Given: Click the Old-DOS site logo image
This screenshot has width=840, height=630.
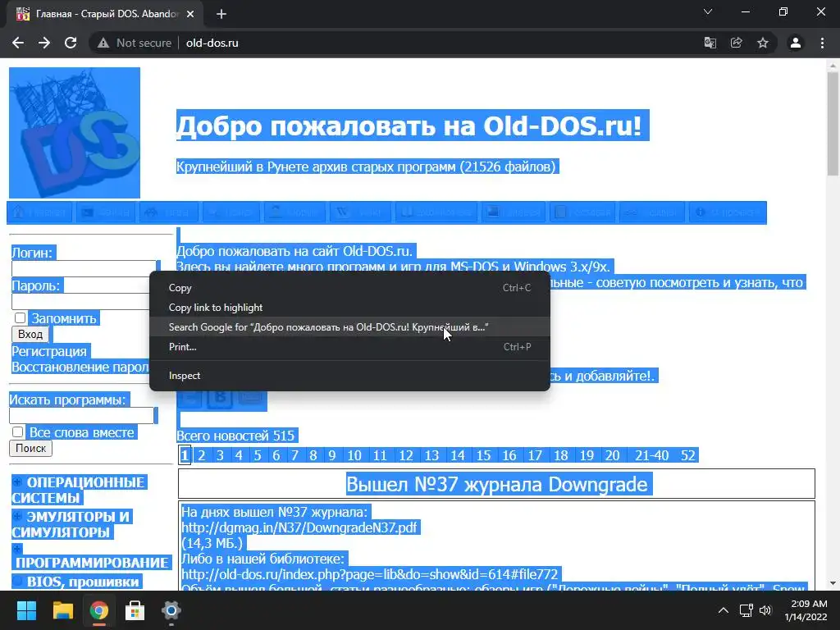Looking at the screenshot, I should [x=75, y=132].
